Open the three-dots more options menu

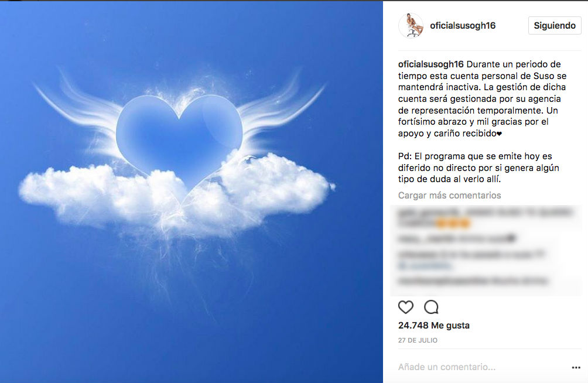[576, 368]
